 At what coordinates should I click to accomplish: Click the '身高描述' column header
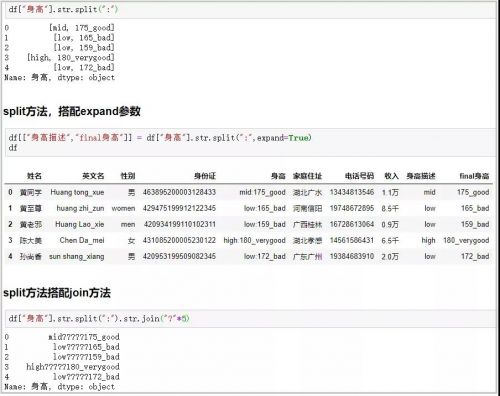[421, 176]
